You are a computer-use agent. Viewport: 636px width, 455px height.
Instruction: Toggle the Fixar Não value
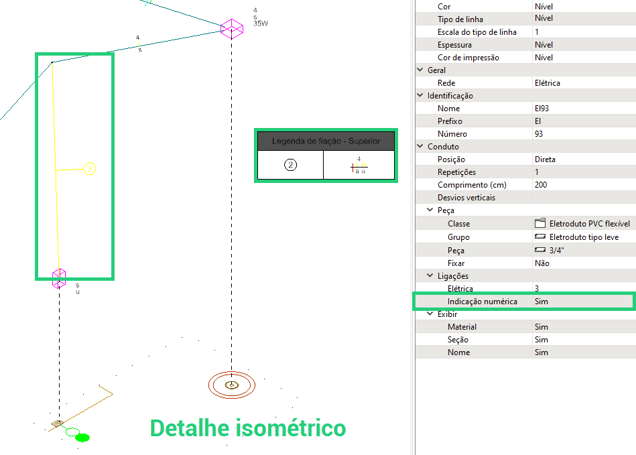pyautogui.click(x=583, y=263)
